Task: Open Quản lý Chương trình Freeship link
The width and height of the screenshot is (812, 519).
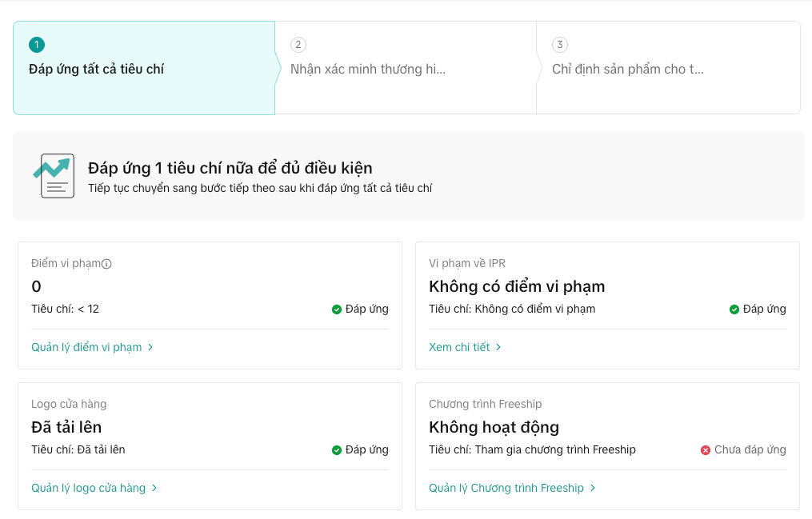Action: point(506,489)
